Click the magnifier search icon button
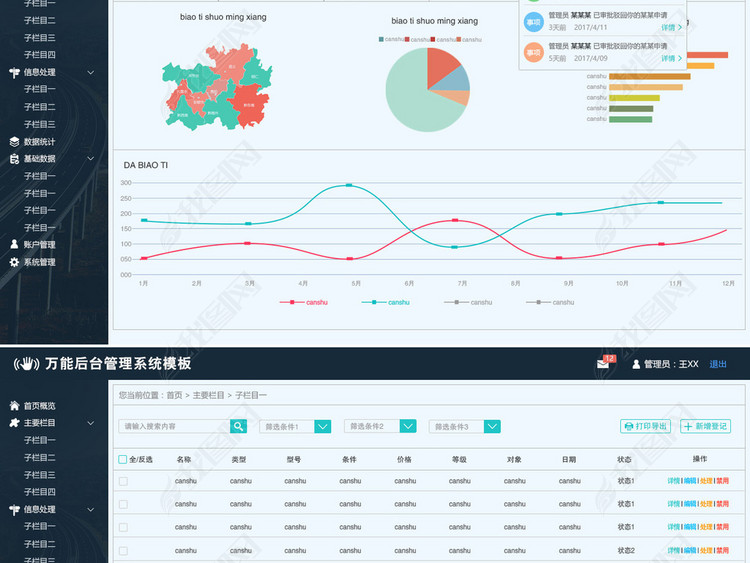 click(238, 426)
